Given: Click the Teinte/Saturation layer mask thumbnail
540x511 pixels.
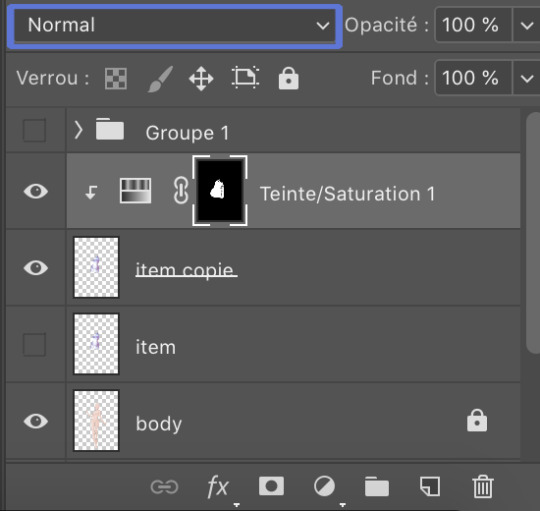Looking at the screenshot, I should 220,190.
